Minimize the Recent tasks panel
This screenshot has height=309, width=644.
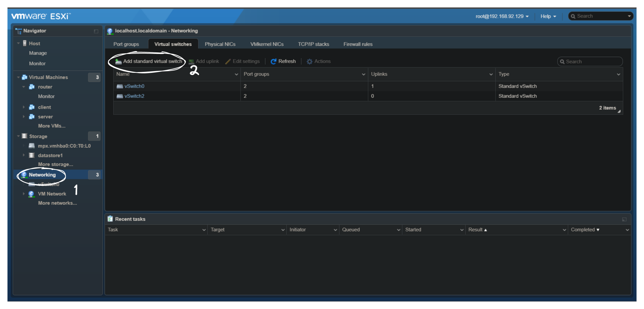(x=624, y=220)
